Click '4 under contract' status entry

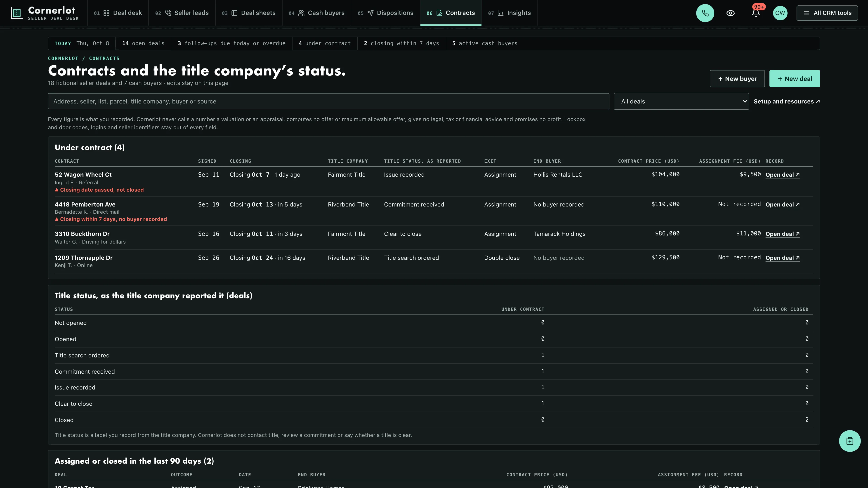tap(325, 43)
